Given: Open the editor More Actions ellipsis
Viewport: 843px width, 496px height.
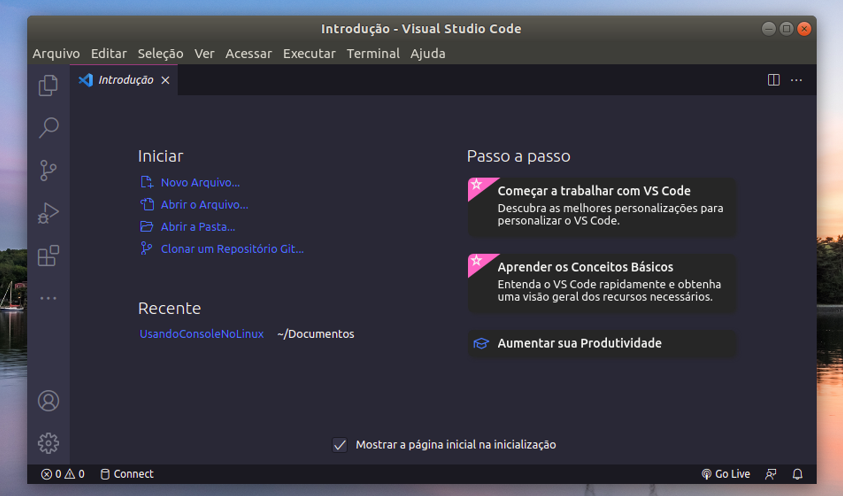Looking at the screenshot, I should (796, 80).
